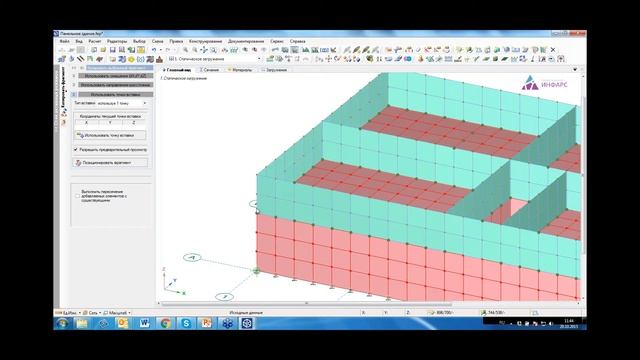Expand the Использовать смещения section

pos(116,76)
